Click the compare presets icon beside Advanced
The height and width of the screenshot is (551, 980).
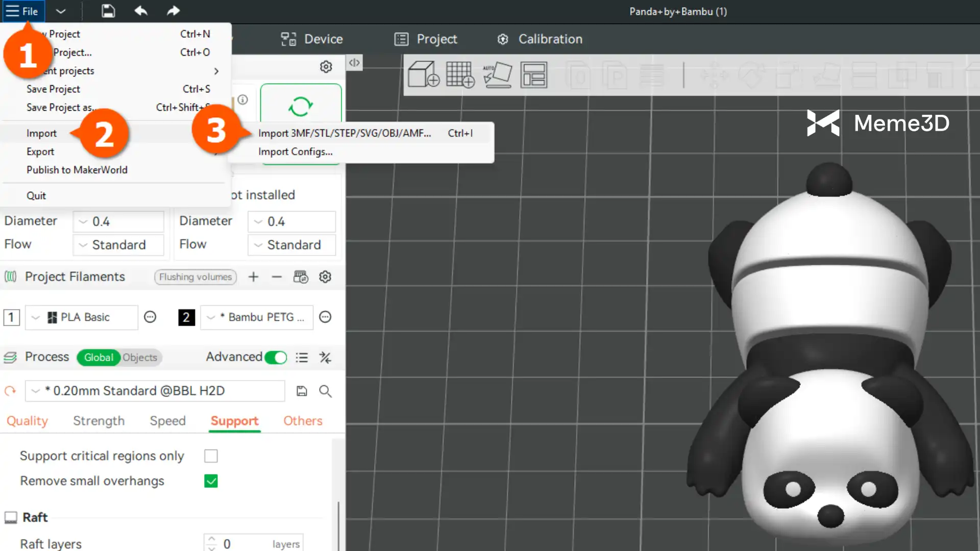point(325,358)
